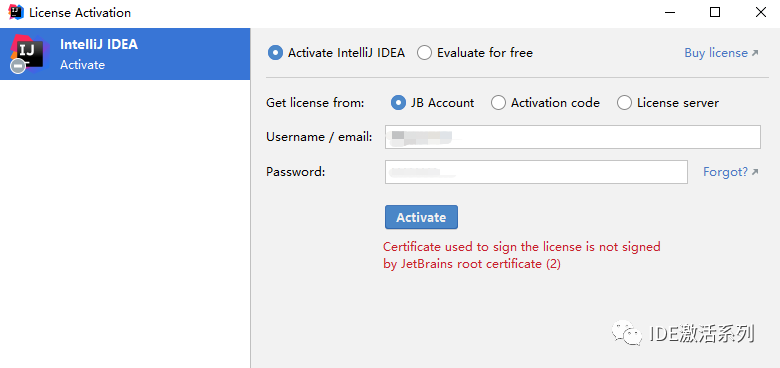
Task: Focus the Username / email field
Action: pyautogui.click(x=573, y=137)
